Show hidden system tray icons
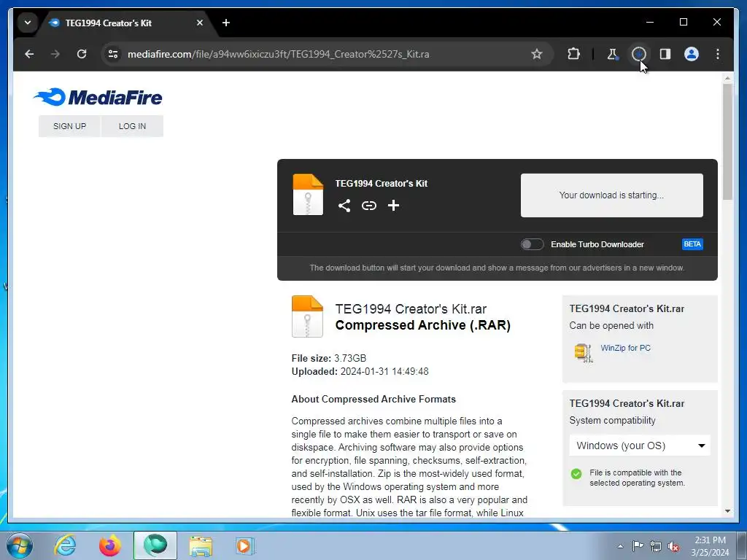Screen dimensions: 747x560 pos(620,546)
